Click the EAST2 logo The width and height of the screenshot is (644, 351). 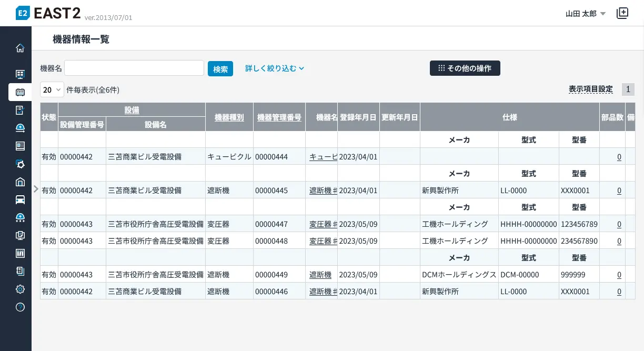[48, 13]
